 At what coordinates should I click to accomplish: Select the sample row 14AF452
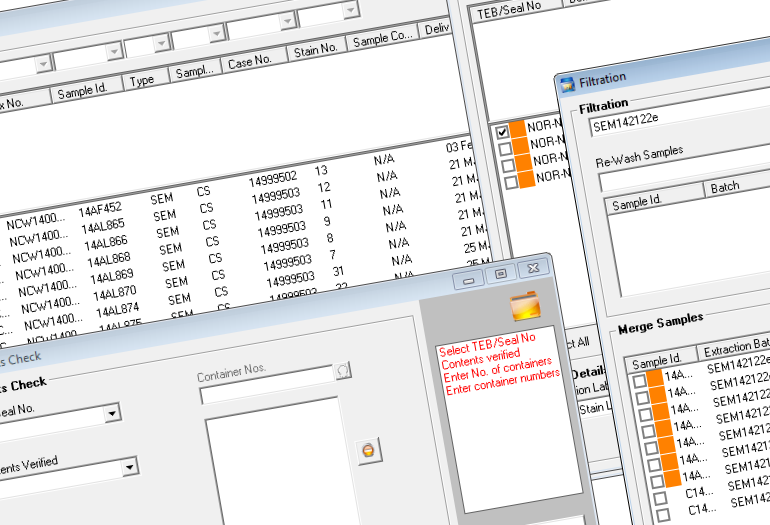click(x=100, y=209)
